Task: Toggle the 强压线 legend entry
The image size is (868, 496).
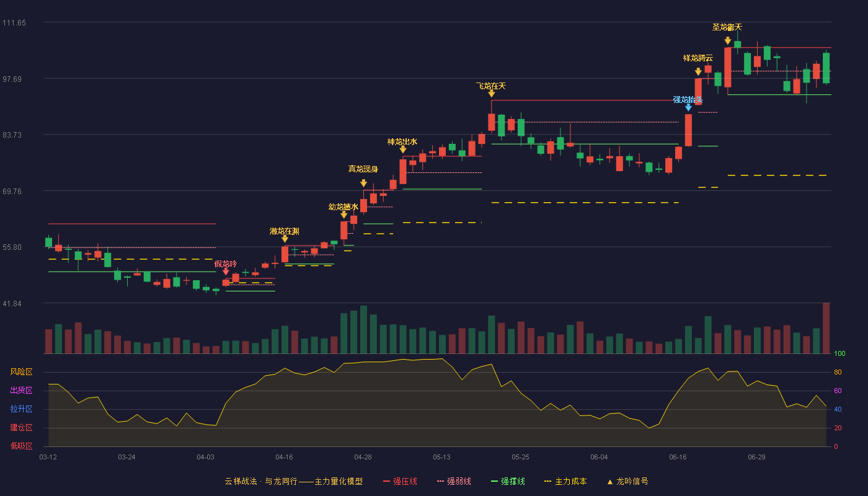Action: pos(400,481)
